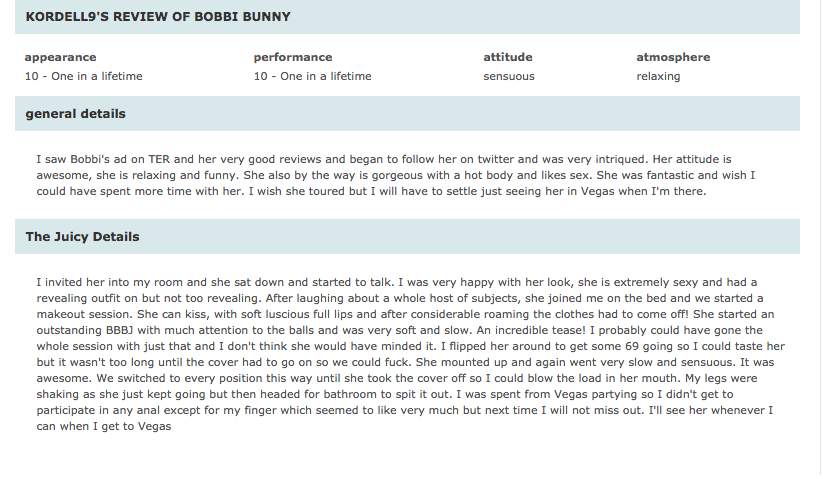
Task: Select the appearance label
Action: coord(60,57)
